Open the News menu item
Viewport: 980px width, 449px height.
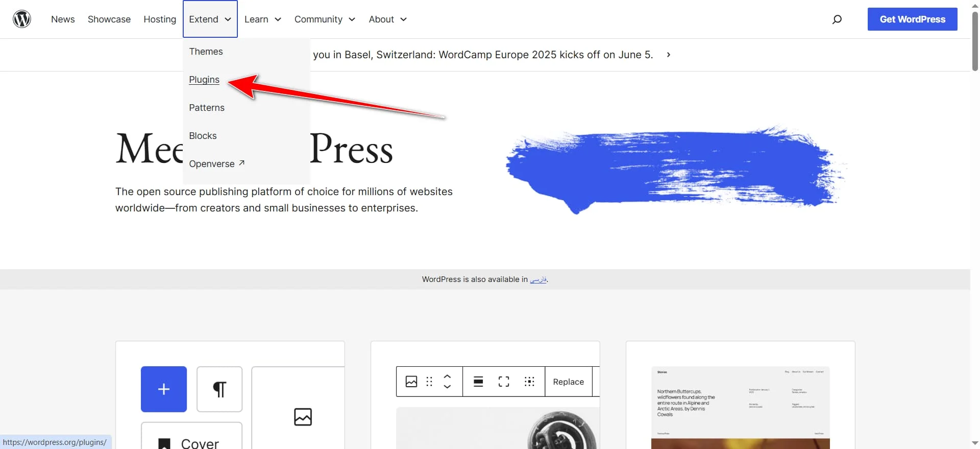point(63,19)
